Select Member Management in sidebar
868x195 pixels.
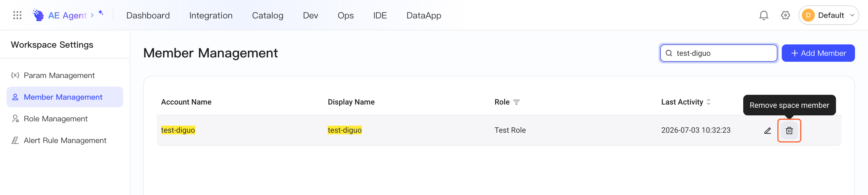[x=65, y=97]
